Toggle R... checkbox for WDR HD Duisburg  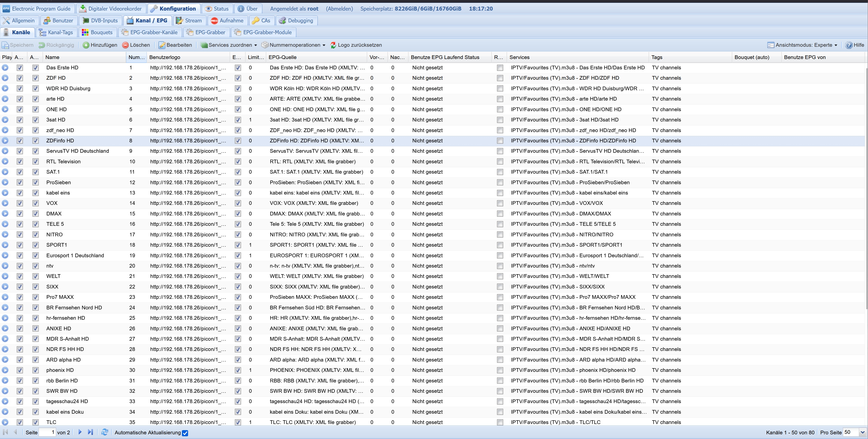pos(500,89)
